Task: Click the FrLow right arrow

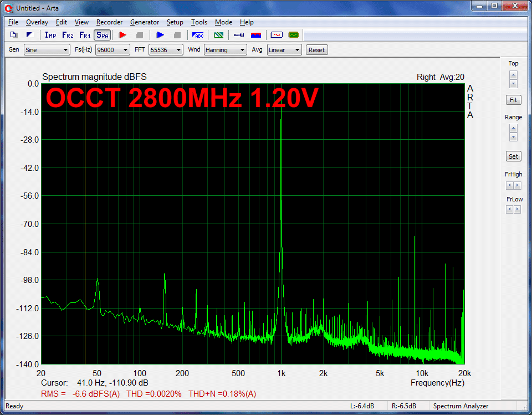Action: [518, 210]
